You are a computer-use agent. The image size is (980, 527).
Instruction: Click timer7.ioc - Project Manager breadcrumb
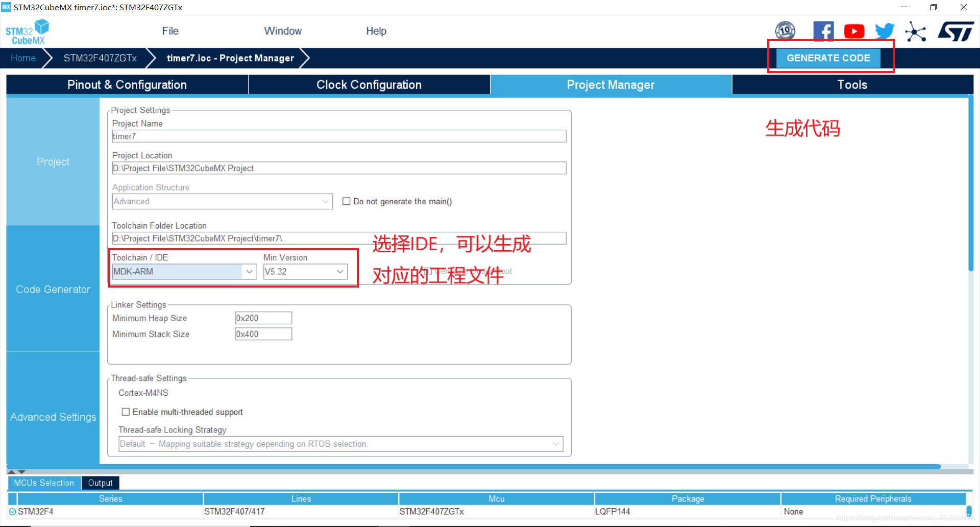pos(230,58)
